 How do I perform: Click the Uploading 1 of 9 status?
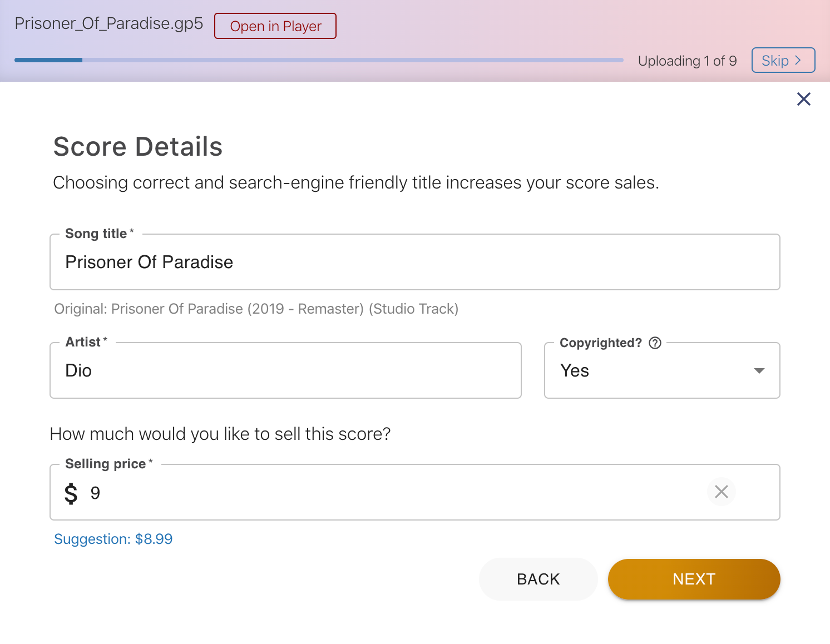pos(687,61)
